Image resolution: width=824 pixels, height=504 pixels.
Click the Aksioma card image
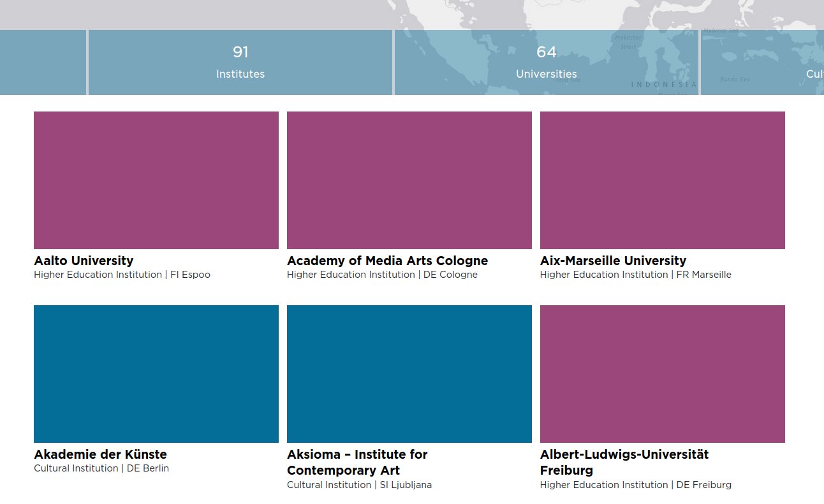coord(409,374)
